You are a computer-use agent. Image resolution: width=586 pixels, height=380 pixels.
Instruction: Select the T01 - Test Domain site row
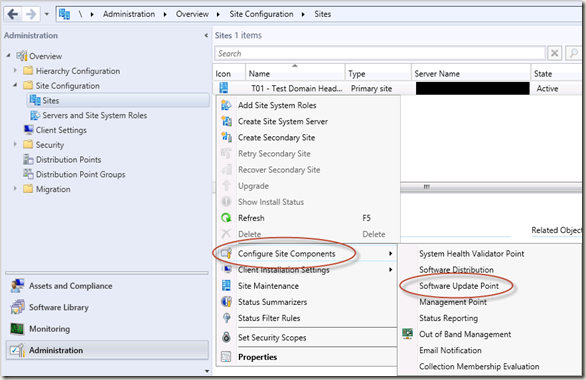point(397,89)
